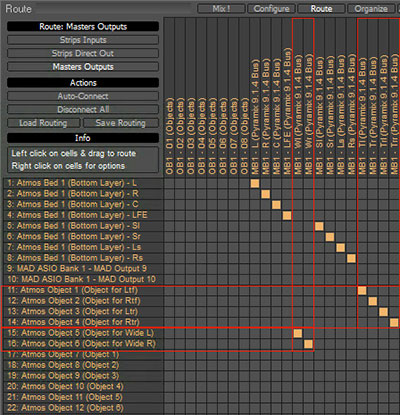
Task: Select row 15: Atmos Object 5 (Object for Wide L)
Action: [x=84, y=333]
